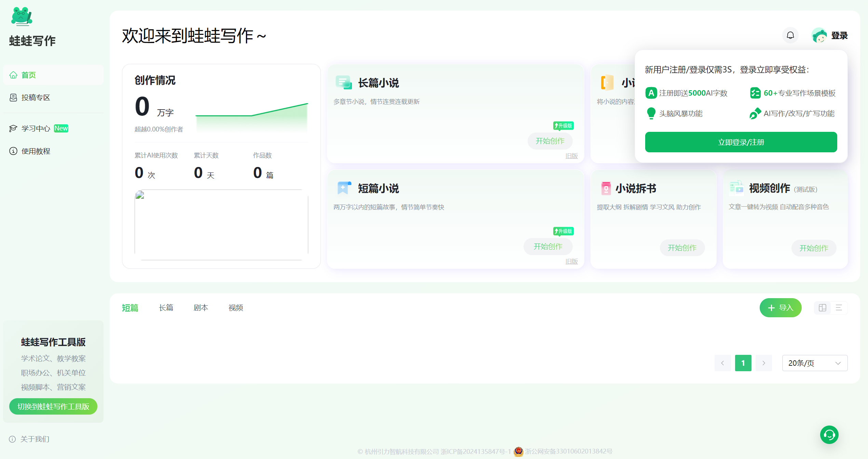868x459 pixels.
Task: Click the frog logo icon
Action: point(22,16)
